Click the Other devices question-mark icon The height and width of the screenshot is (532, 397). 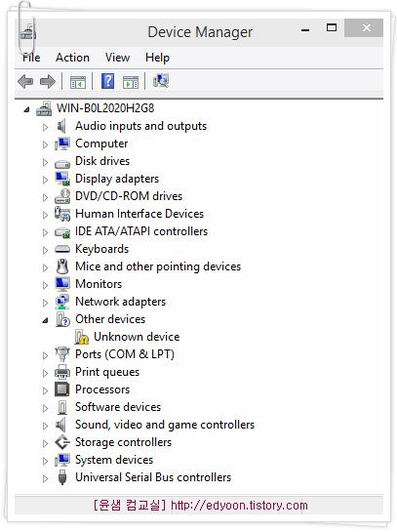point(62,319)
